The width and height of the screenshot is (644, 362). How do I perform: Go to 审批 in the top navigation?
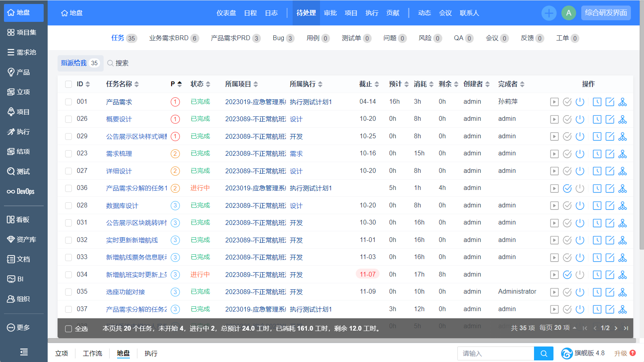coord(330,13)
